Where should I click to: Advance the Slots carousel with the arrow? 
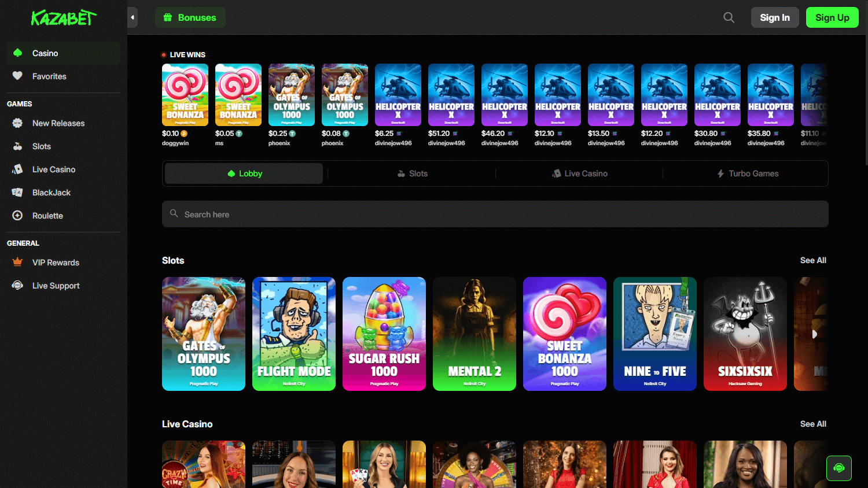coord(815,334)
